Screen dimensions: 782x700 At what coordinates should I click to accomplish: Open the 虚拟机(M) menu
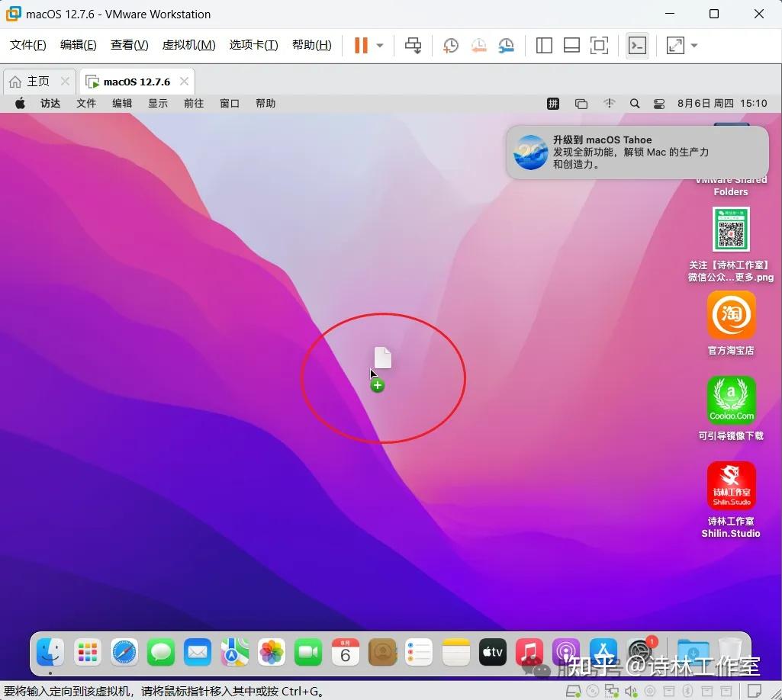188,45
